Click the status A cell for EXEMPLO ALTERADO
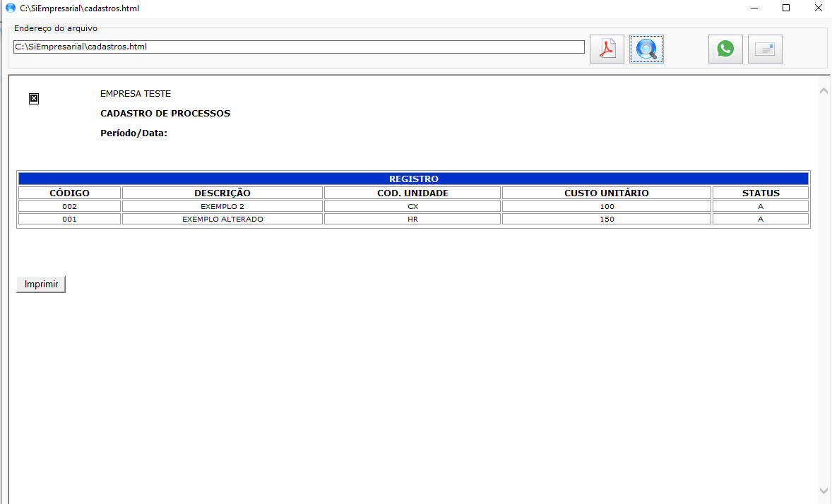 coord(761,219)
